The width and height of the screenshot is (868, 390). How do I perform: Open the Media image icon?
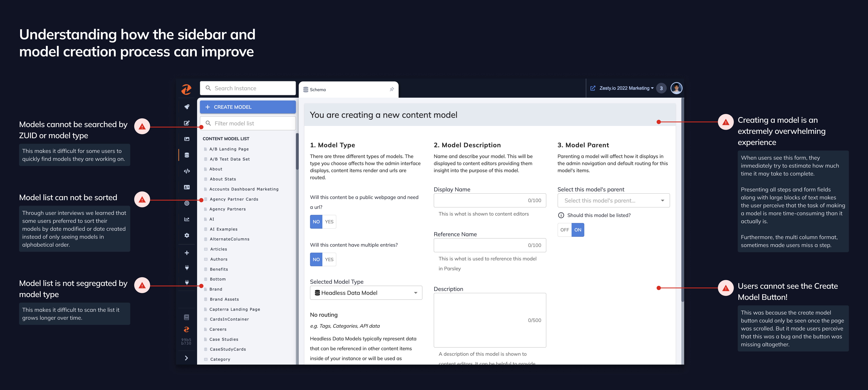(187, 139)
